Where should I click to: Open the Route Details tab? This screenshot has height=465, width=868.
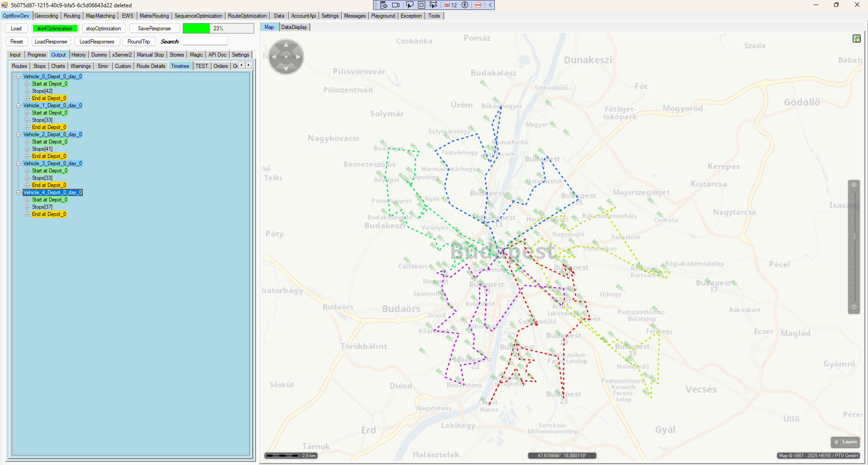tap(151, 66)
